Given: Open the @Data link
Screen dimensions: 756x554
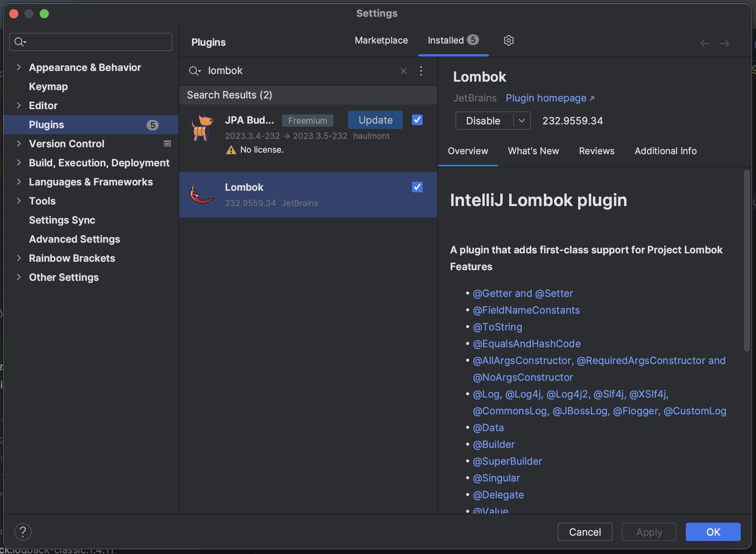Looking at the screenshot, I should (x=488, y=428).
